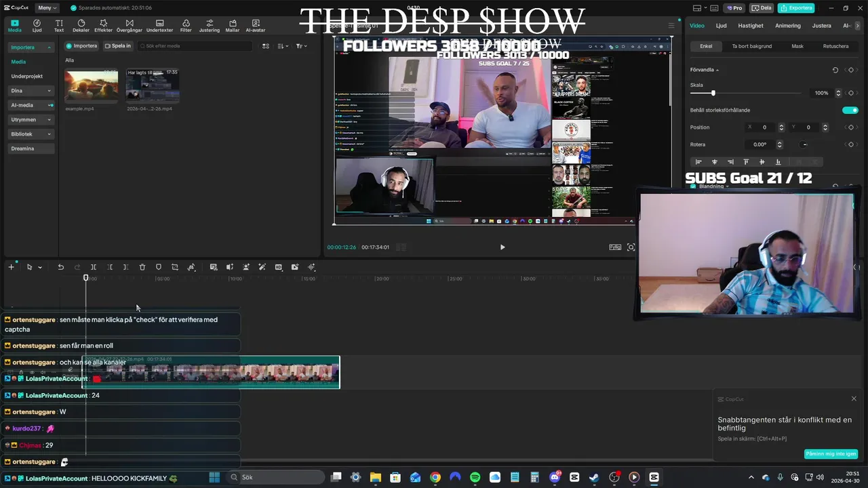
Task: Open the Meny dropdown
Action: coord(47,7)
